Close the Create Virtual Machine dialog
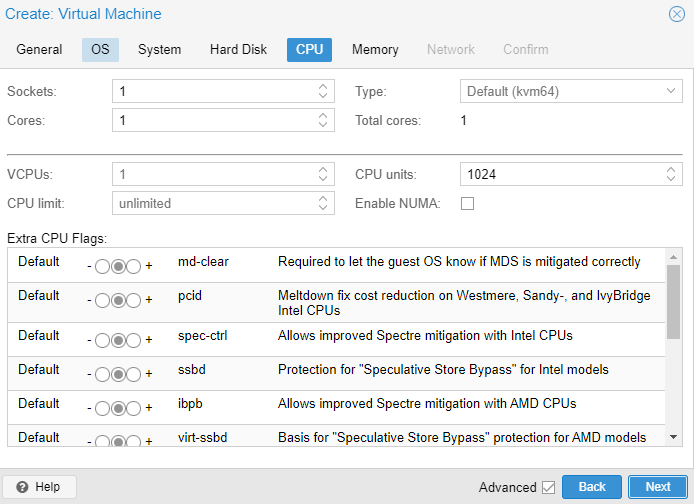694x504 pixels. click(676, 14)
